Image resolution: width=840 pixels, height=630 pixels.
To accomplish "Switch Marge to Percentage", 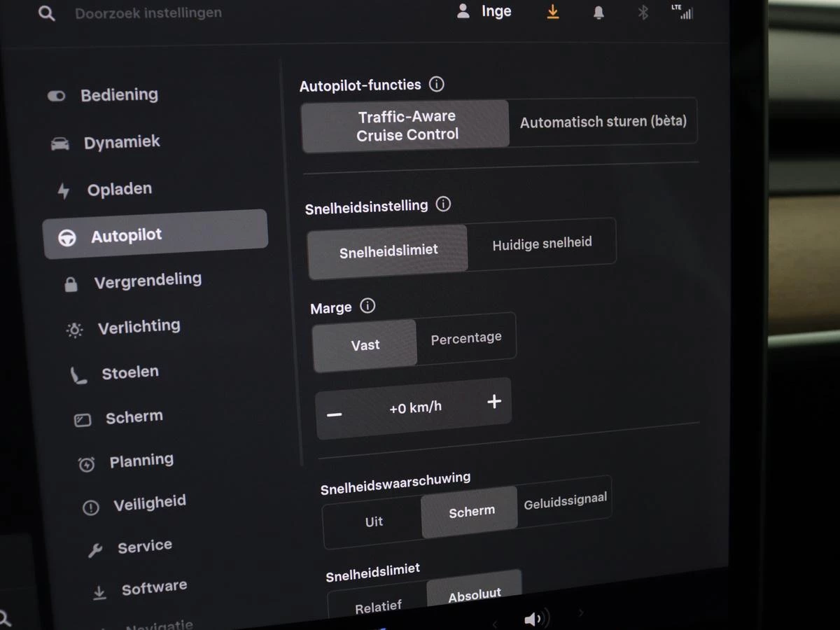I will (x=466, y=338).
